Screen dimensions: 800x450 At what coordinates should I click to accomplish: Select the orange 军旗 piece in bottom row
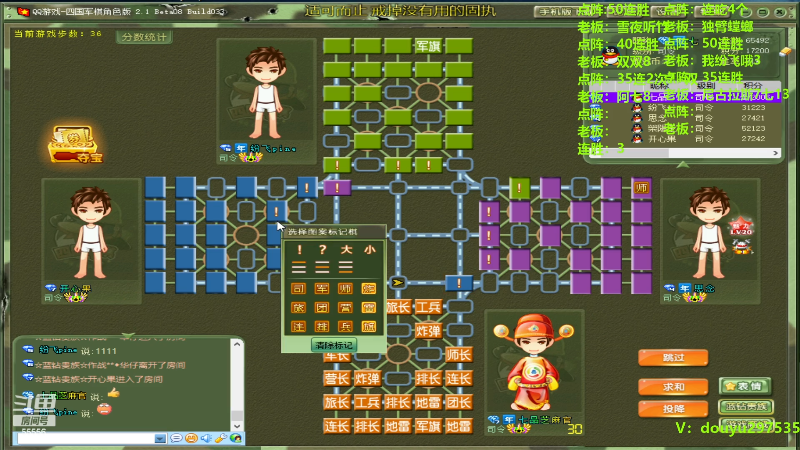(428, 426)
